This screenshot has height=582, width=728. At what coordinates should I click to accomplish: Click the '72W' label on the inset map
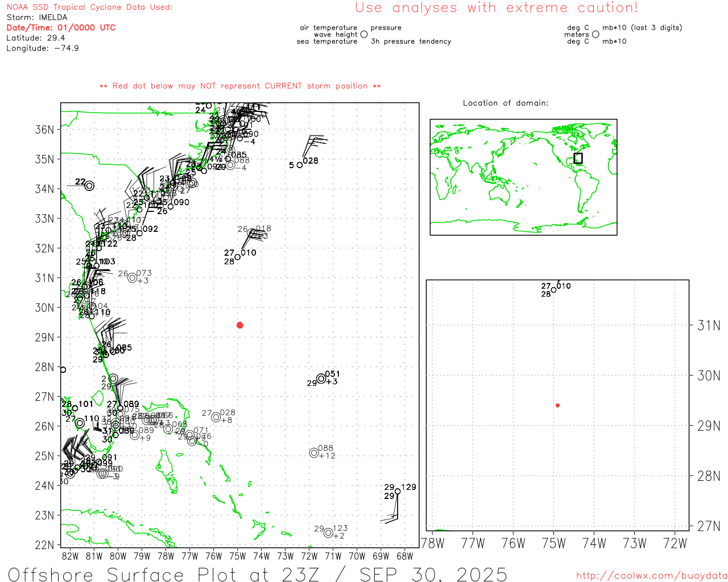coord(676,543)
